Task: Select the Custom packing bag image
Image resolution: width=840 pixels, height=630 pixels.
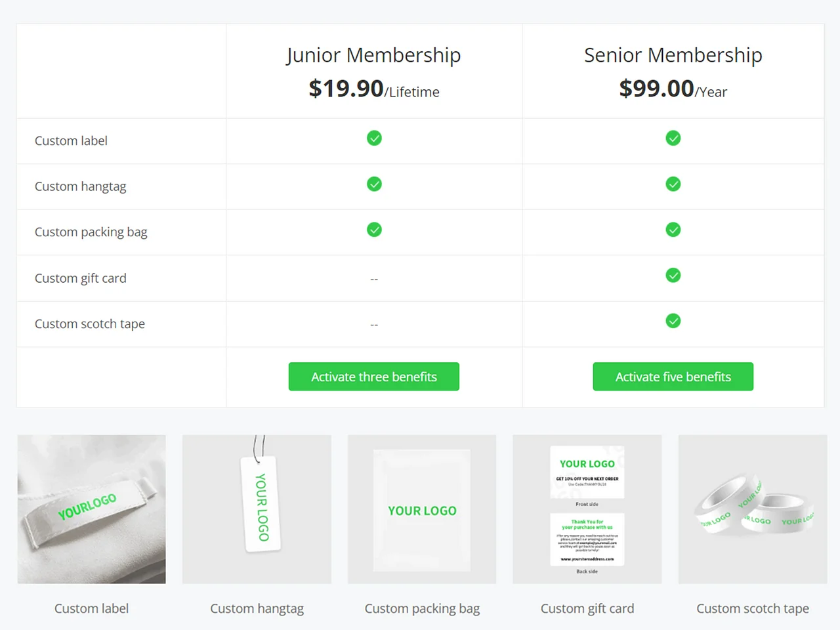Action: tap(422, 509)
